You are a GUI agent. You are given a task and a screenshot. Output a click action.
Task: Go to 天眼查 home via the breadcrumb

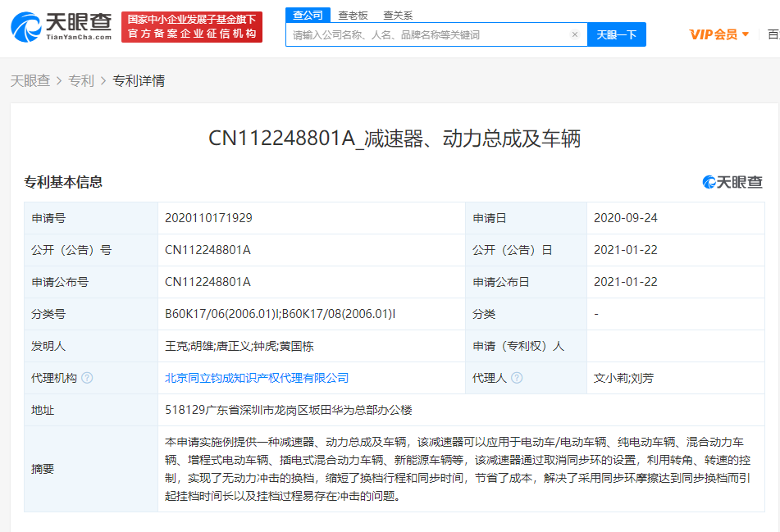click(30, 80)
